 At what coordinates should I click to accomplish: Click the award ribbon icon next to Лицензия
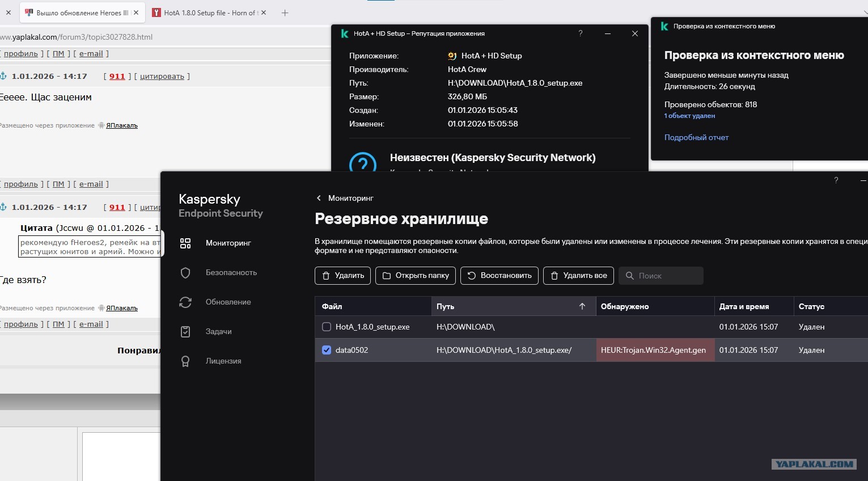[185, 361]
